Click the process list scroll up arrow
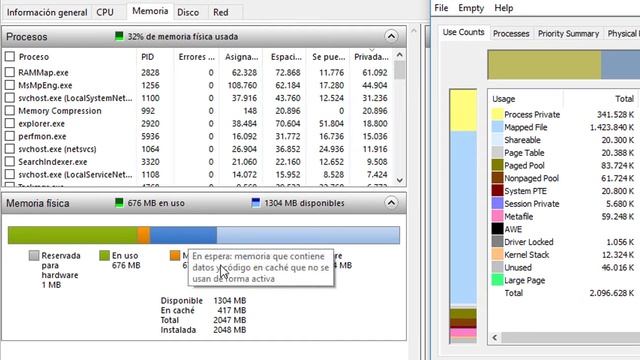The height and width of the screenshot is (360, 640). pyautogui.click(x=400, y=55)
